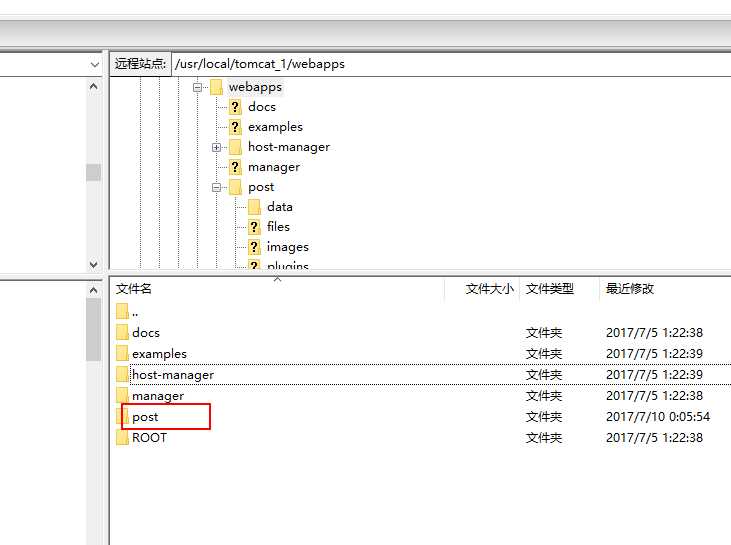Viewport: 731px width, 545px height.
Task: Sort file list by 文件大小 column
Action: point(483,289)
